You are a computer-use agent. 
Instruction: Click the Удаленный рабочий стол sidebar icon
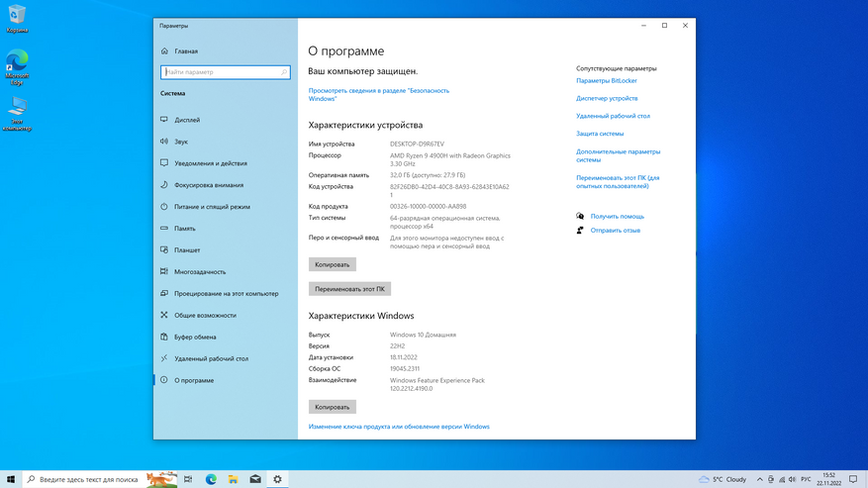pos(164,358)
